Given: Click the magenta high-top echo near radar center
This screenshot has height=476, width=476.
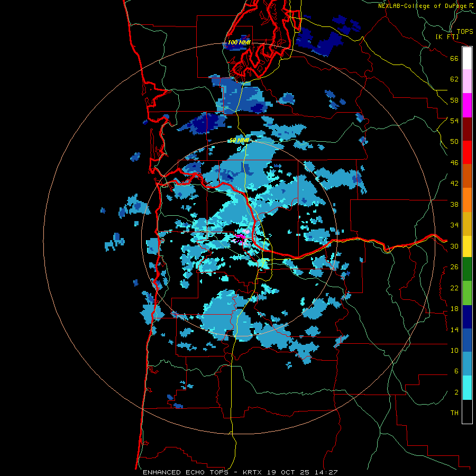Looking at the screenshot, I should click(241, 237).
